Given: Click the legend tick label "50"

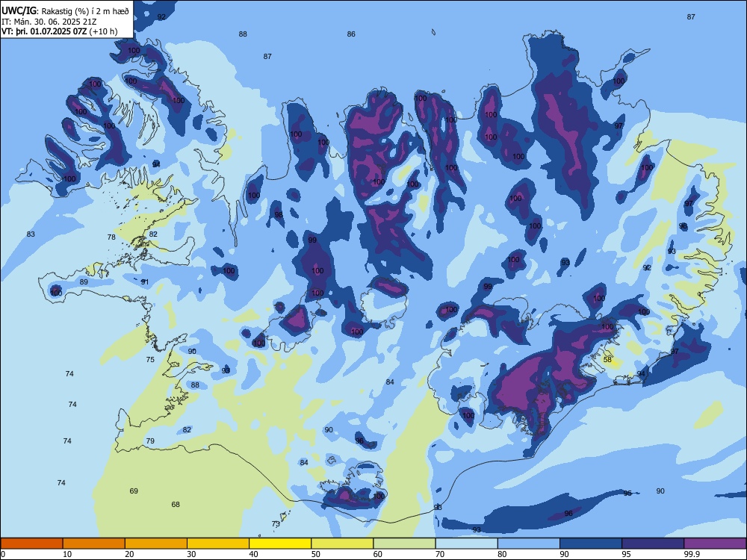Looking at the screenshot, I should click(315, 554).
